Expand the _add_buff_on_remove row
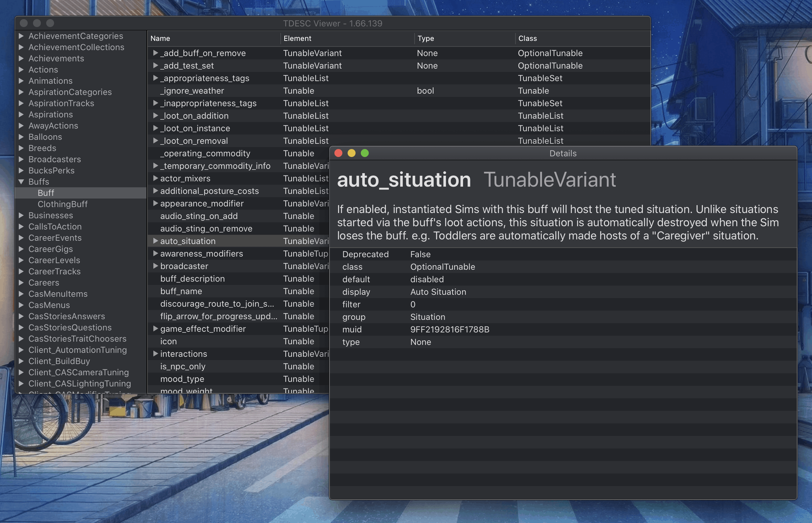The height and width of the screenshot is (523, 812). 155,53
